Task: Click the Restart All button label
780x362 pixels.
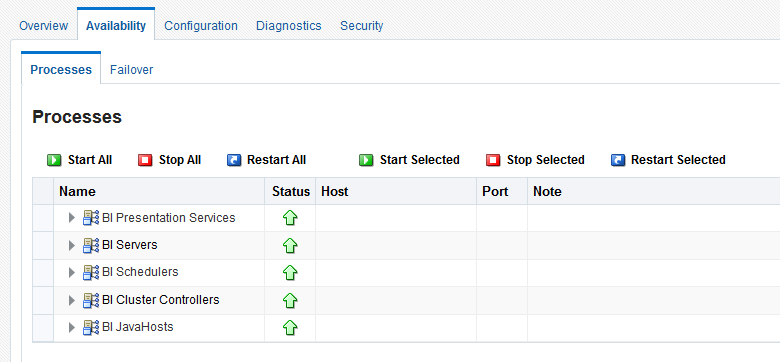Action: tap(277, 160)
